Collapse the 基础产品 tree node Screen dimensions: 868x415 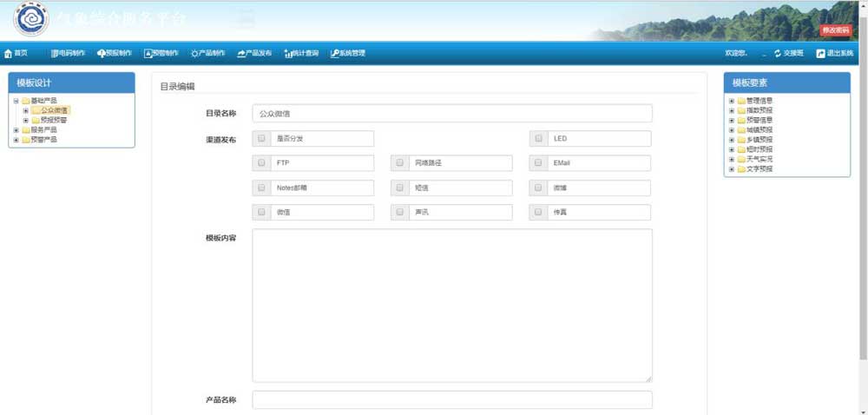point(16,101)
